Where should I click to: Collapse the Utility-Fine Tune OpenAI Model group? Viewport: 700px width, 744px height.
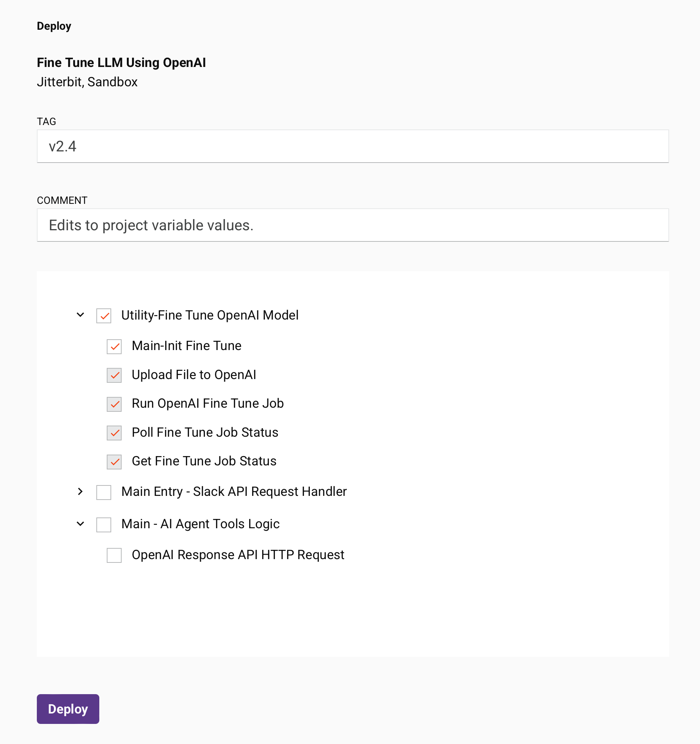click(80, 315)
